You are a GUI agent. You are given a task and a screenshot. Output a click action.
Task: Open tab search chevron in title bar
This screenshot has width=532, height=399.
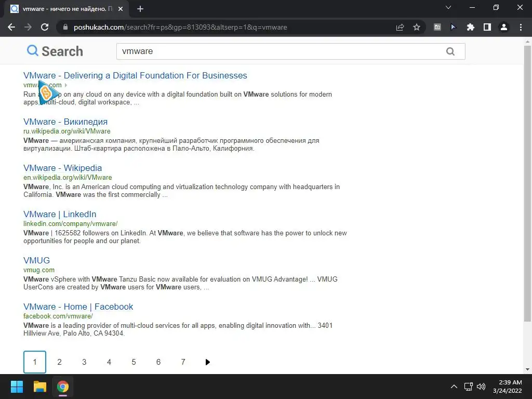click(448, 7)
